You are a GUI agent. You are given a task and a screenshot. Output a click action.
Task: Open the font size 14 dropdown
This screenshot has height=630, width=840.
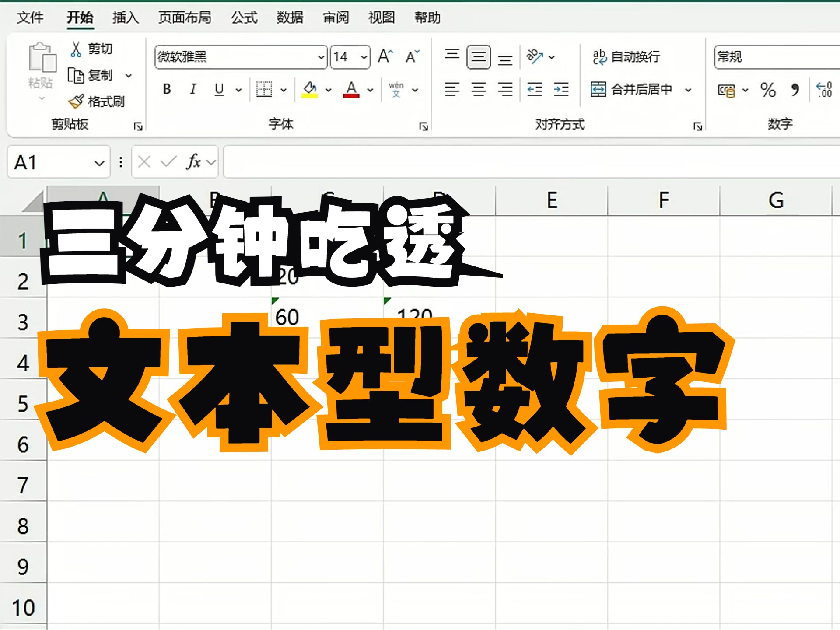(364, 57)
